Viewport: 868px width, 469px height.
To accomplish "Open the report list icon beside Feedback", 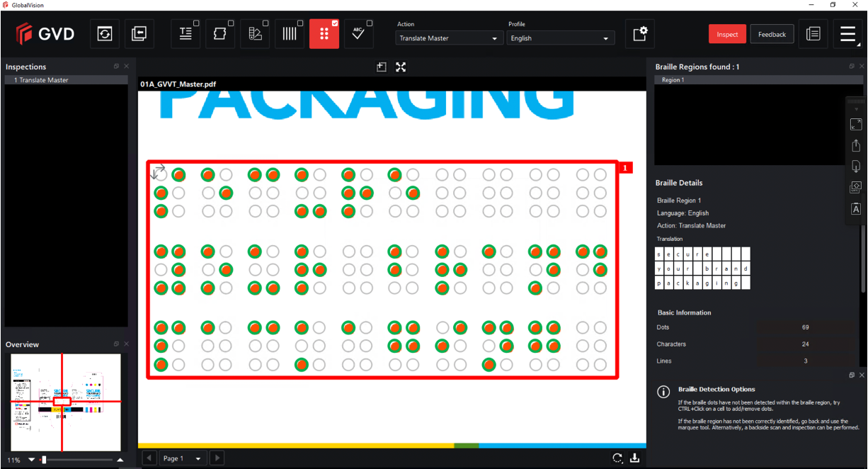I will (x=813, y=34).
